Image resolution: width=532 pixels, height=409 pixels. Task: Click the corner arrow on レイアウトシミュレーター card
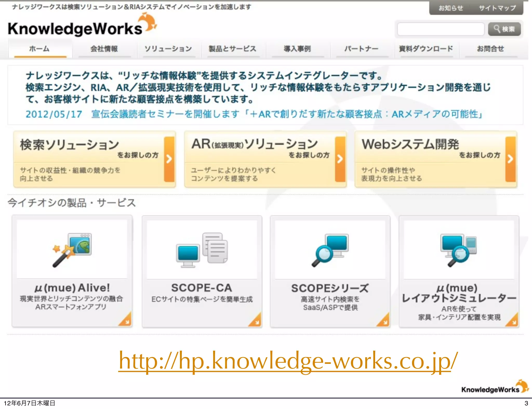pyautogui.click(x=512, y=320)
